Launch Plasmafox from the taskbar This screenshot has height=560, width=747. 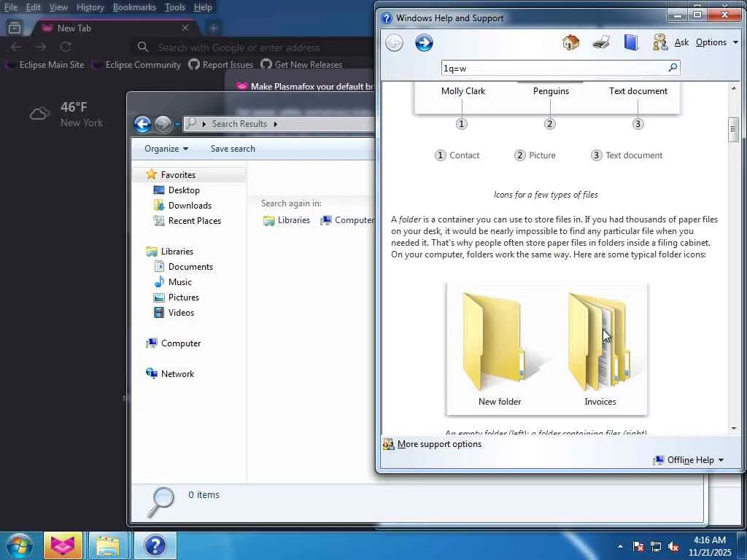pyautogui.click(x=63, y=545)
